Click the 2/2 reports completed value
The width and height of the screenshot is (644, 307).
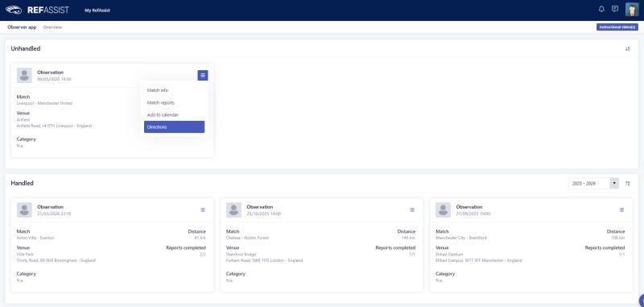(203, 255)
